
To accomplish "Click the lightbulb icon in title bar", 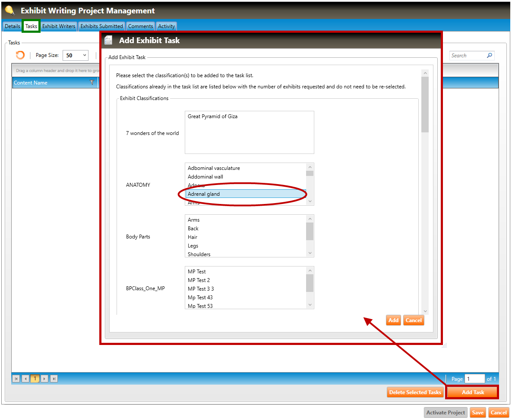I will tap(9, 10).
